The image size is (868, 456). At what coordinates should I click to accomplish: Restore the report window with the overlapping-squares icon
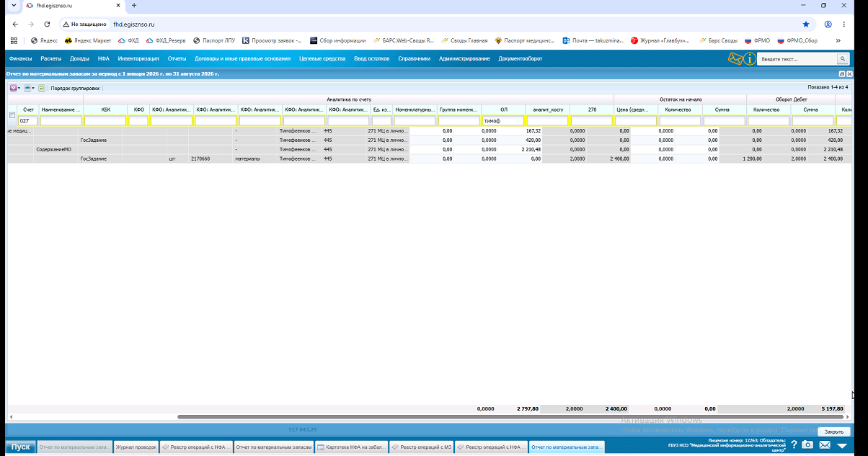[841, 74]
